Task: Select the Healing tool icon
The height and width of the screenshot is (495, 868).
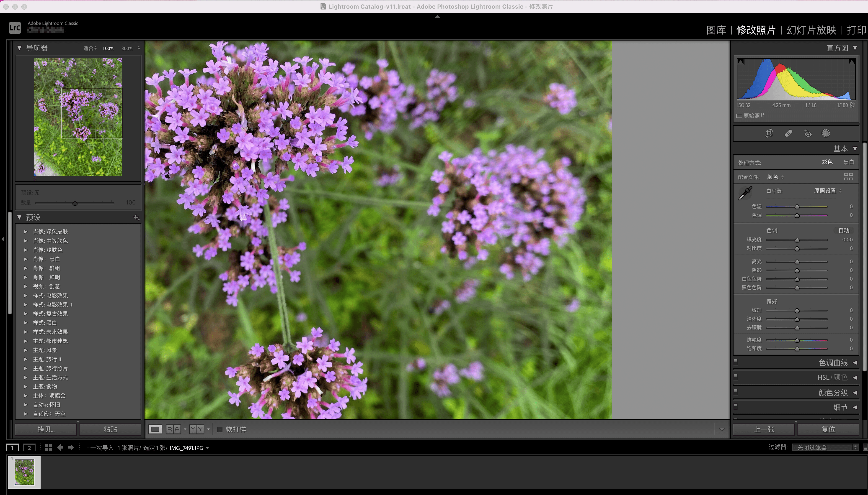Action: click(x=788, y=133)
